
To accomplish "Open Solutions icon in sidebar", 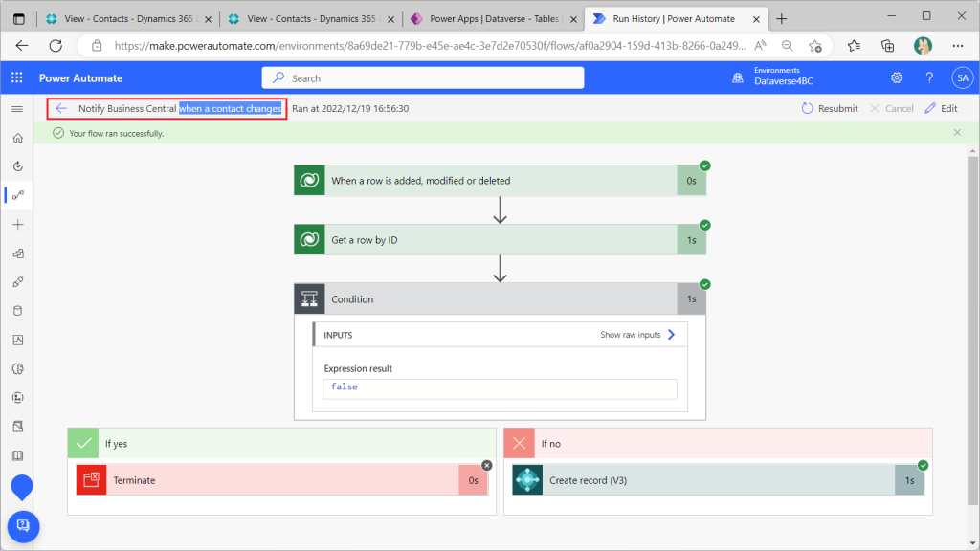I will (x=17, y=426).
